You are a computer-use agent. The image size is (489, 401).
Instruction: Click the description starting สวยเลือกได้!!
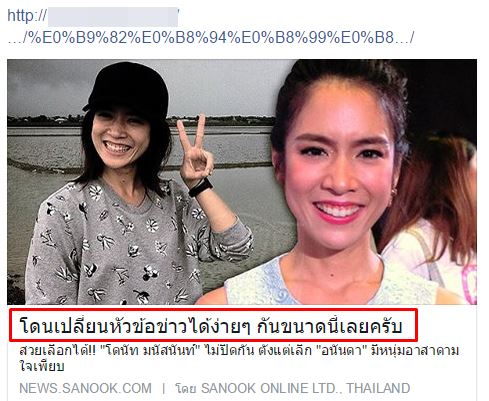tap(239, 359)
